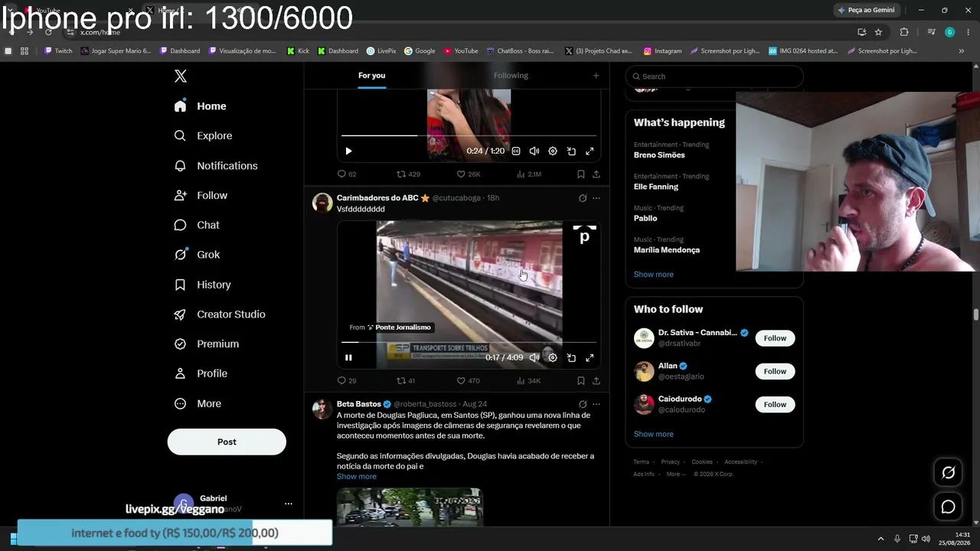Select the For you tab
The image size is (980, 551).
coord(371,75)
